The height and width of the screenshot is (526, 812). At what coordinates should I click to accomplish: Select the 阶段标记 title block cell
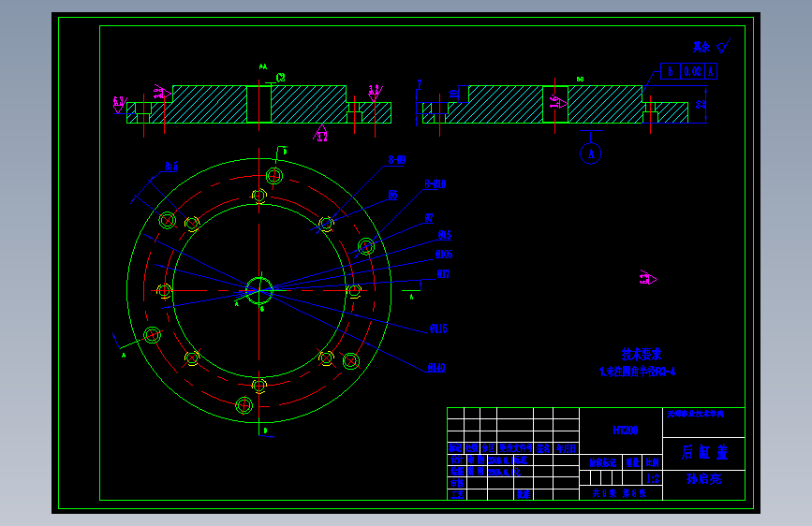pos(602,462)
